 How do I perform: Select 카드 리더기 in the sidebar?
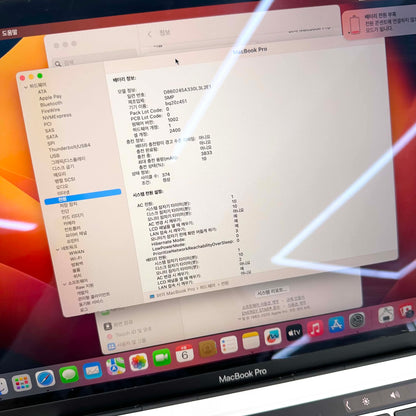(x=73, y=217)
